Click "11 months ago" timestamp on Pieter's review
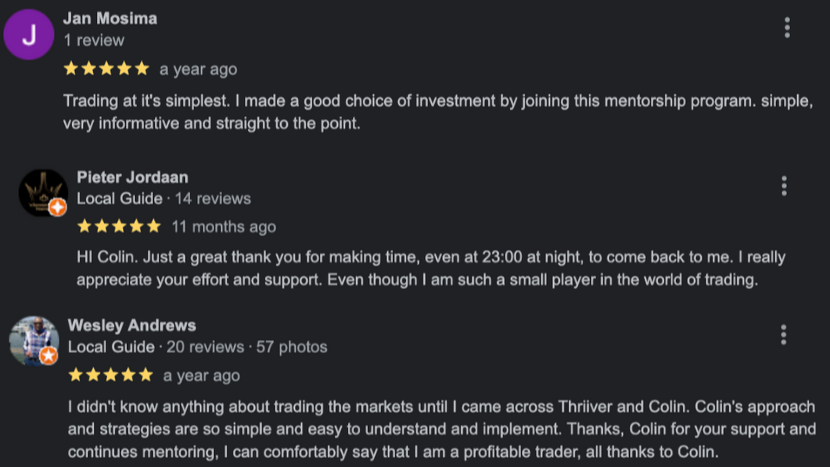Screen dimensions: 830x467 [224, 227]
